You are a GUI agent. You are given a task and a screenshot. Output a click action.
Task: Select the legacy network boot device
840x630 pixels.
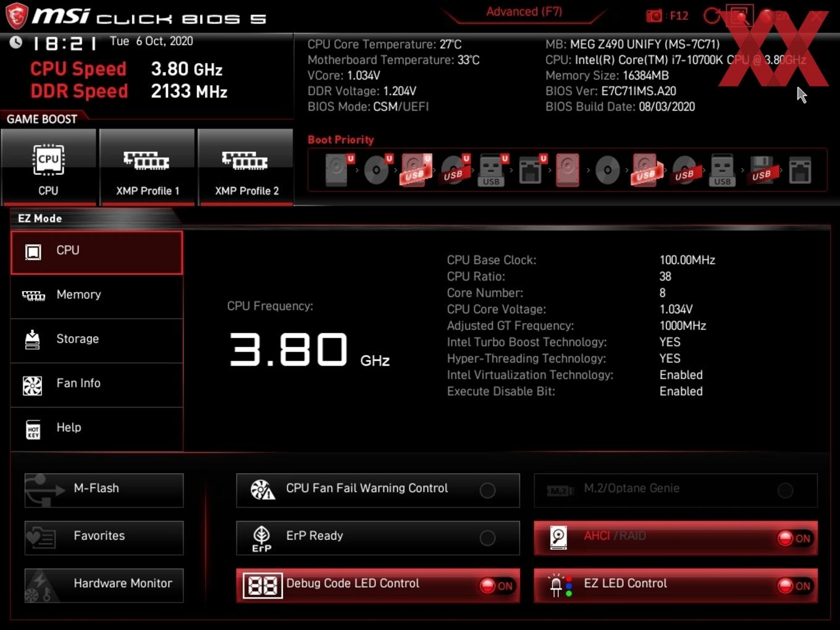800,170
